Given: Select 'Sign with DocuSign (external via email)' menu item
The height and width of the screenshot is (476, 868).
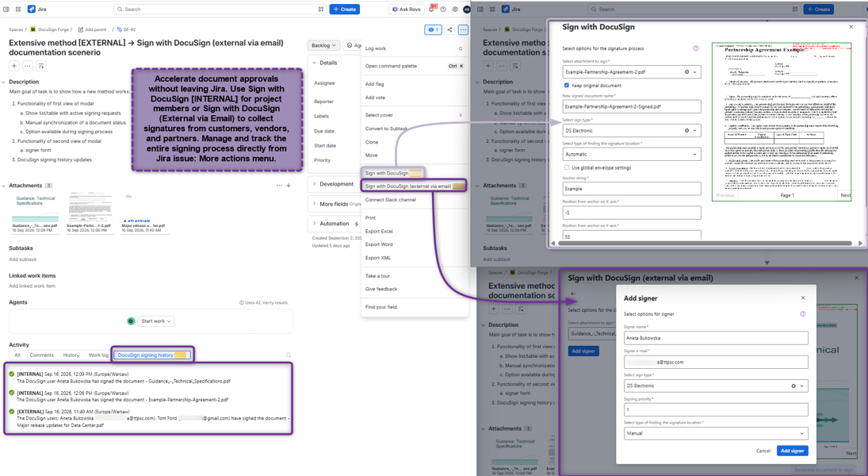Looking at the screenshot, I should [x=414, y=186].
